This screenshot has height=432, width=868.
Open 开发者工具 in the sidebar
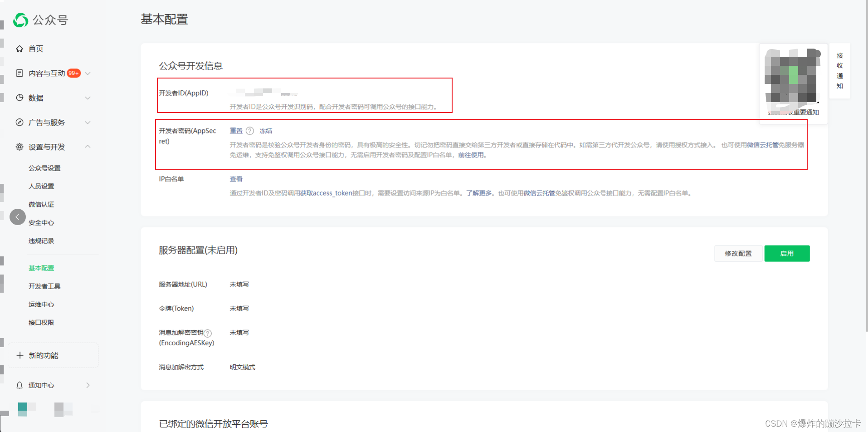[x=44, y=286]
